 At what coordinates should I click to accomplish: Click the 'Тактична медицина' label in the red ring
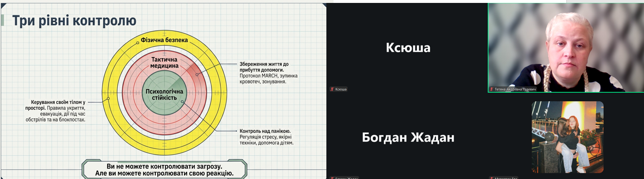coord(164,63)
